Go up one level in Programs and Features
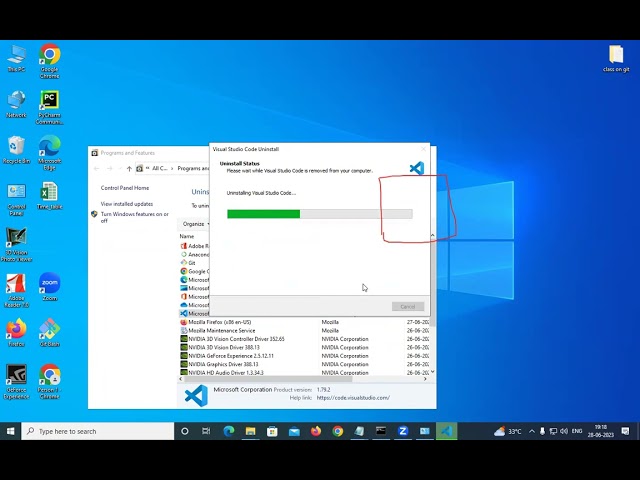The height and width of the screenshot is (480, 640). 129,169
